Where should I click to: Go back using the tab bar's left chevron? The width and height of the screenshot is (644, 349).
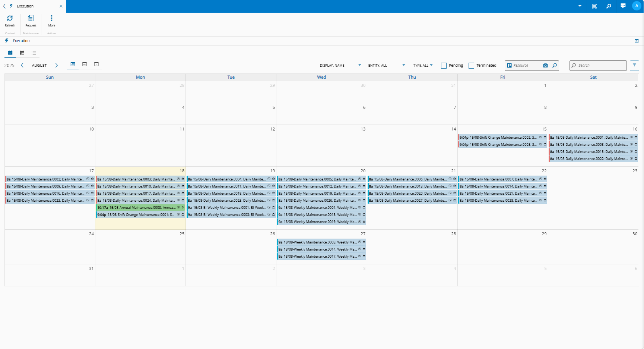click(4, 6)
